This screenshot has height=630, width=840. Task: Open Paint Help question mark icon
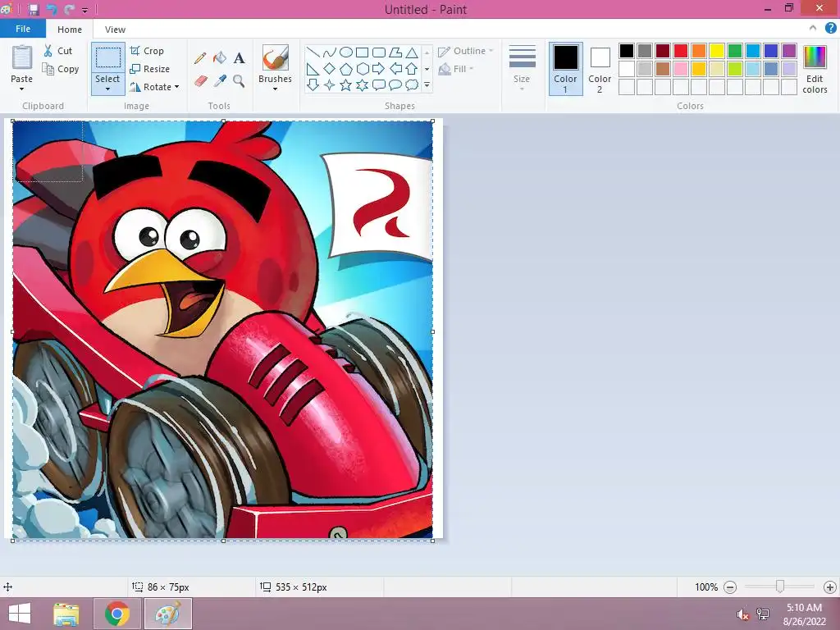coord(830,29)
